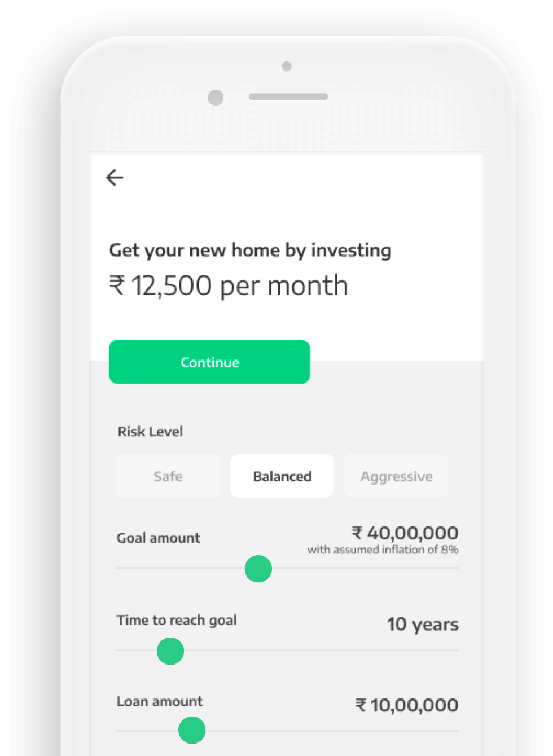Viewport: 553px width, 756px height.
Task: Tap the back arrow icon
Action: (115, 178)
